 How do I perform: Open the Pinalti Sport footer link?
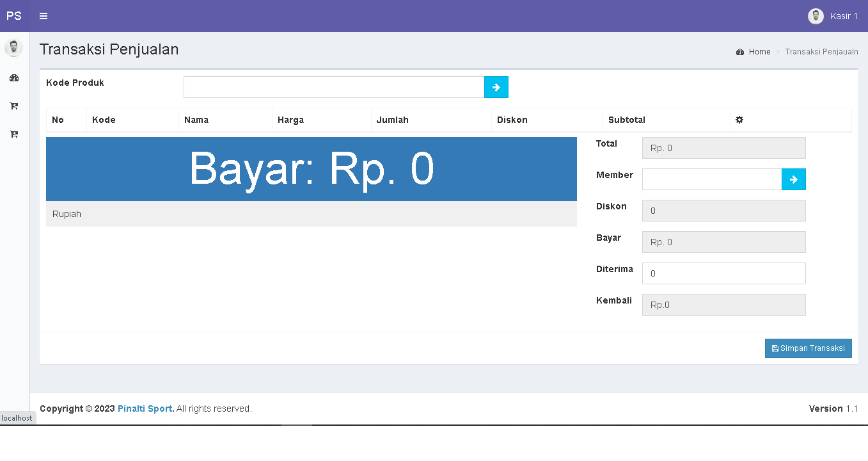pyautogui.click(x=145, y=408)
